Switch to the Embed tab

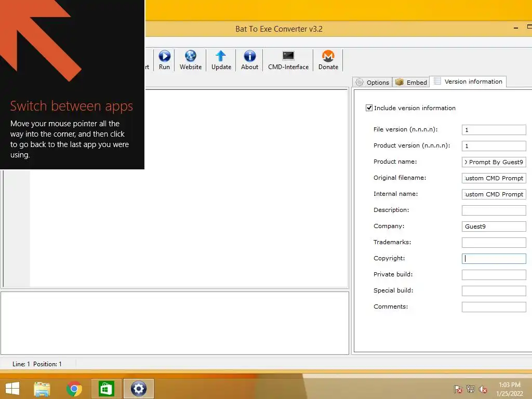411,83
